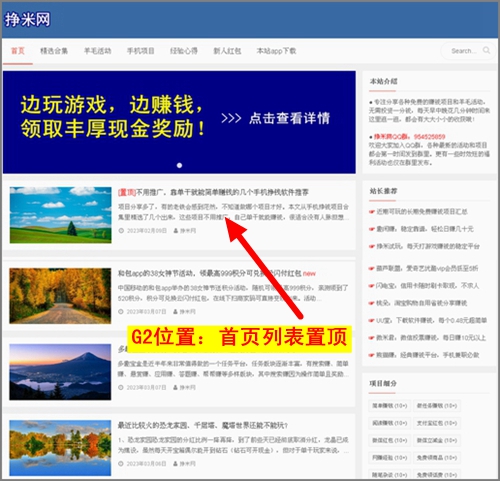Click the 站长推荐 section heading
Image resolution: width=500 pixels, height=481 pixels.
point(383,191)
